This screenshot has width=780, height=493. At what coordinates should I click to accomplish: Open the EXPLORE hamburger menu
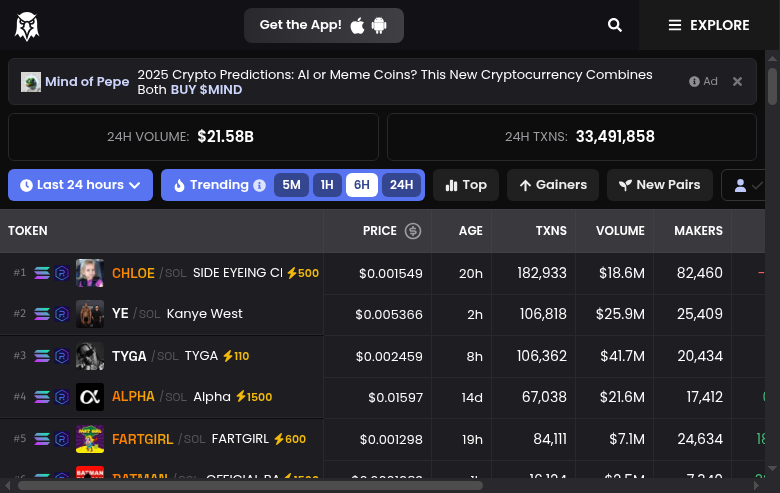709,25
